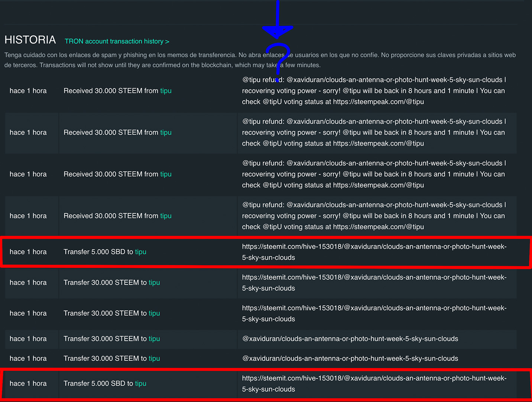532x402 pixels.
Task: Select the HISTORIA section heading
Action: coord(30,40)
